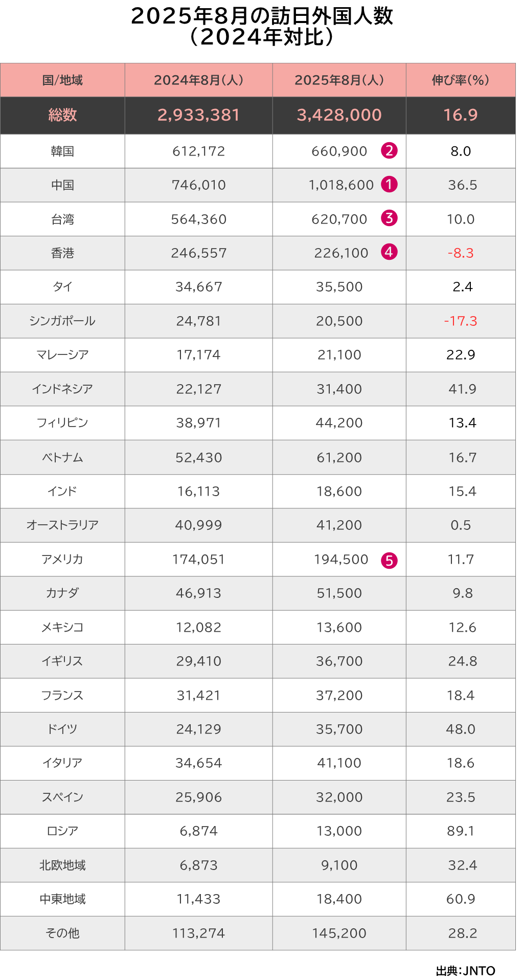Click the 総数 row label
Image resolution: width=522 pixels, height=980 pixels.
click(x=62, y=115)
